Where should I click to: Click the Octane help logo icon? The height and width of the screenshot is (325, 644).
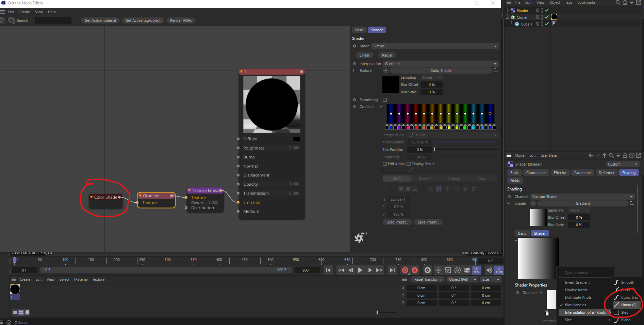pos(360,237)
